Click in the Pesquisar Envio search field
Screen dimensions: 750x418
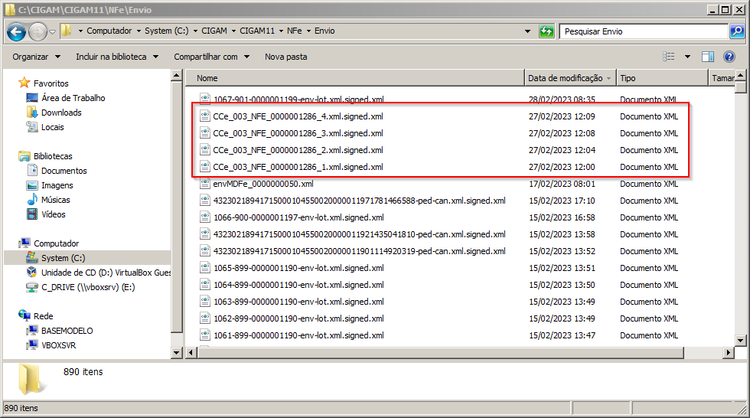point(644,32)
